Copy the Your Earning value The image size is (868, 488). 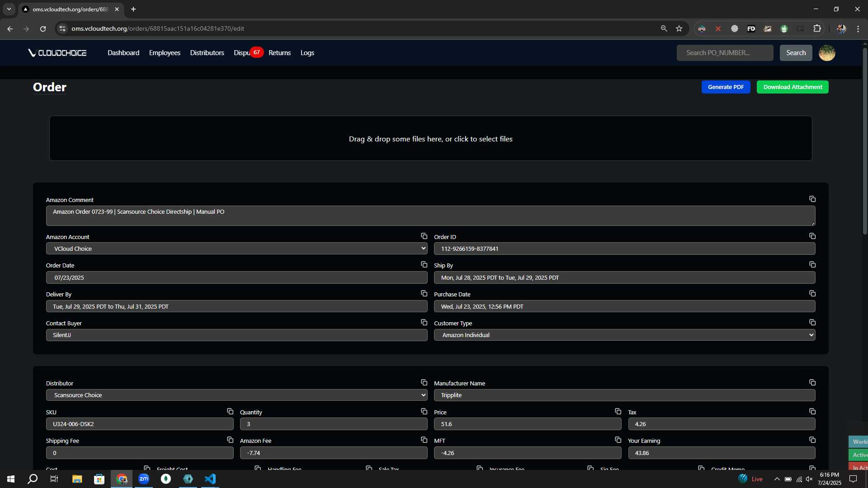click(x=812, y=440)
